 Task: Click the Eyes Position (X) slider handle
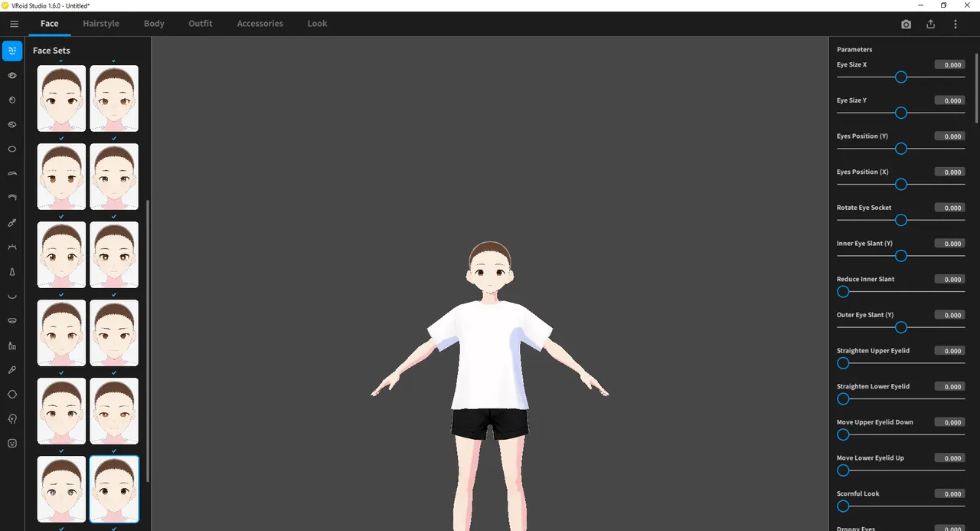coord(901,185)
